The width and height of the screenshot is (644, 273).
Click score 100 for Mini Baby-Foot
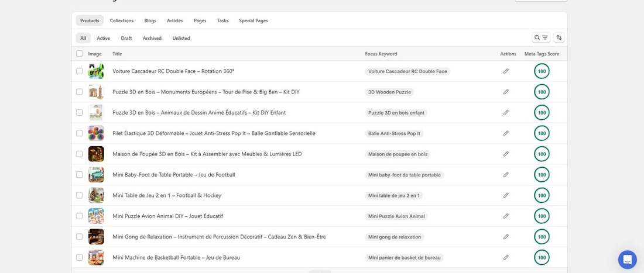[542, 175]
